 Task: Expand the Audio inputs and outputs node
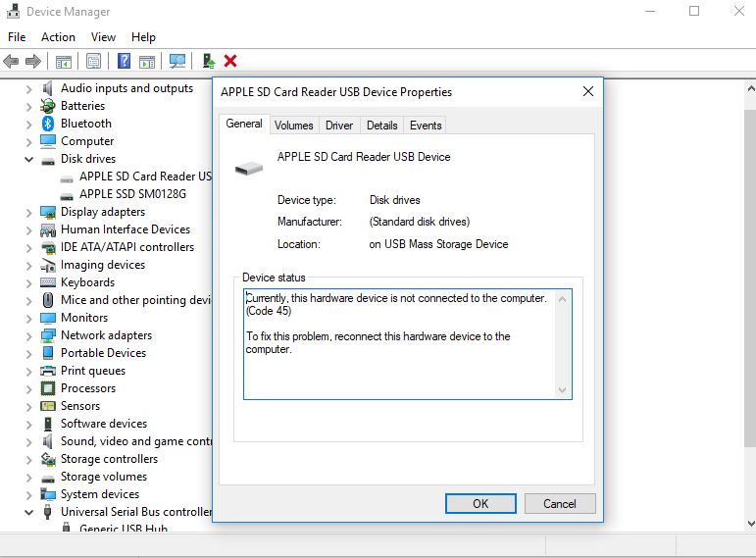[29, 88]
